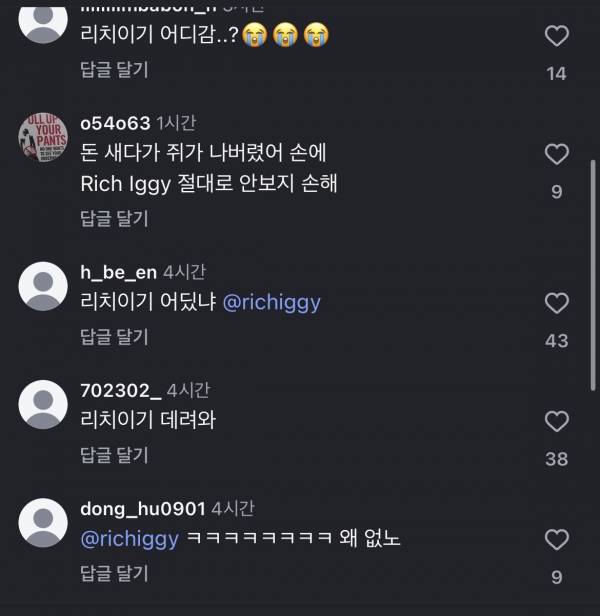This screenshot has height=616, width=600.
Task: Reply to h_be_en's comment
Action: pos(114,337)
